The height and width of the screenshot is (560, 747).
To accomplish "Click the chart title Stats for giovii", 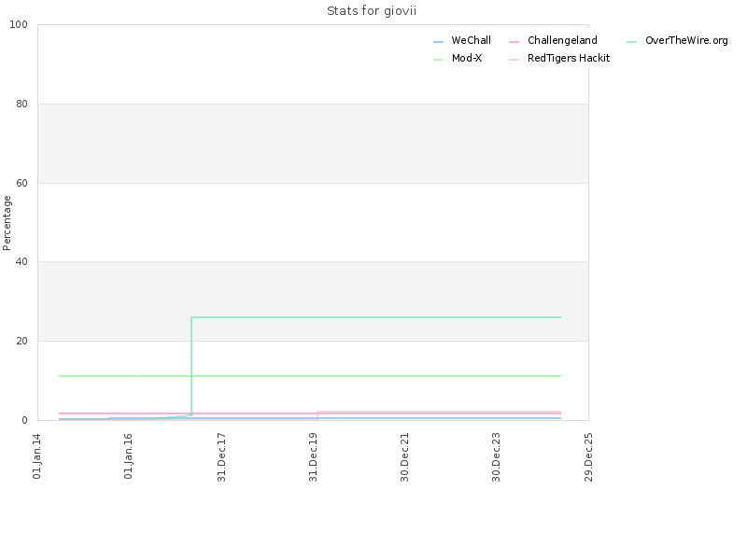I will click(x=372, y=11).
